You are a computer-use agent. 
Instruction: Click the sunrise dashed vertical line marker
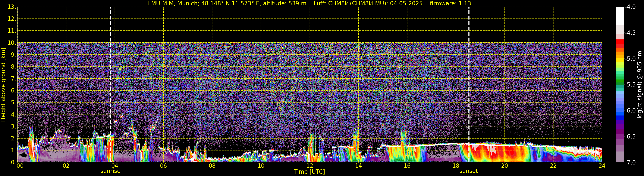[x=111, y=85]
